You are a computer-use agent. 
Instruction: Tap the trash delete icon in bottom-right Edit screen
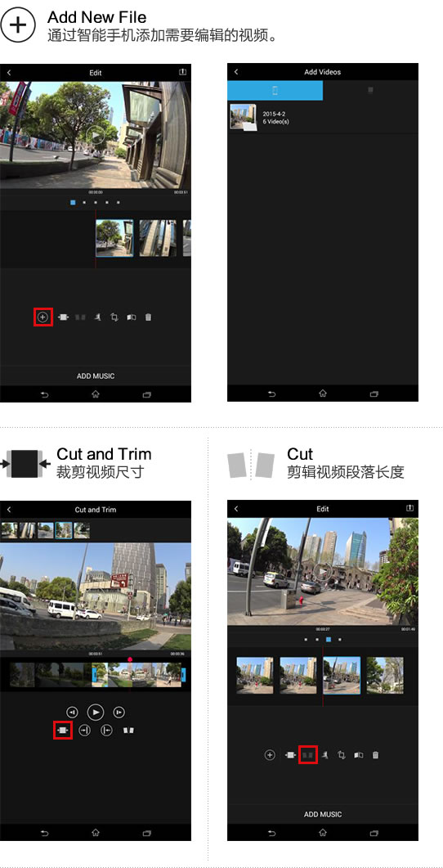(375, 755)
